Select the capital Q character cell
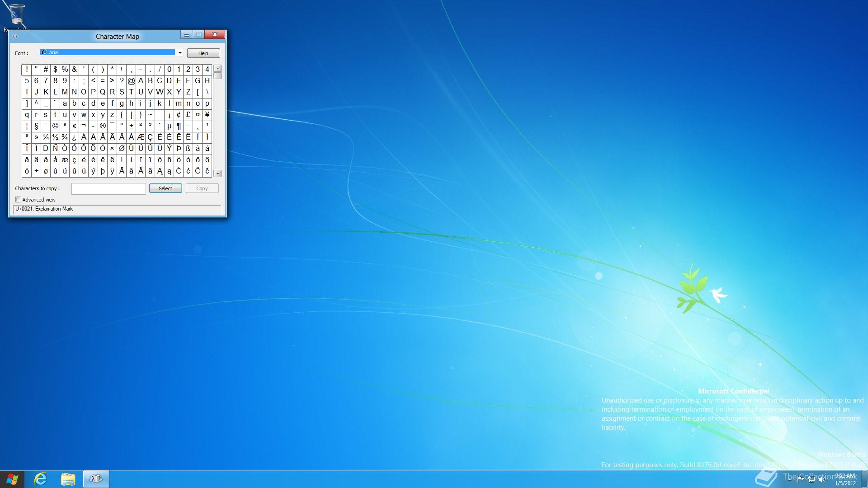 pos(103,92)
